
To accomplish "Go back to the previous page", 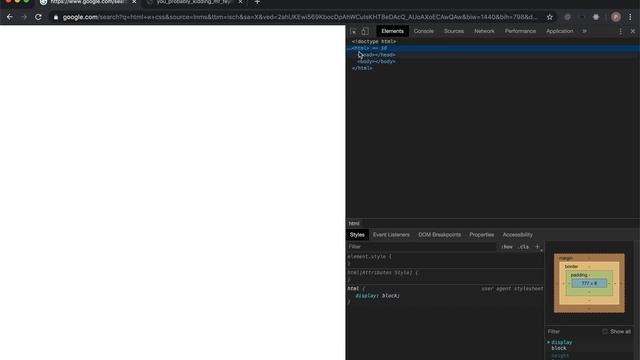I will click(9, 17).
